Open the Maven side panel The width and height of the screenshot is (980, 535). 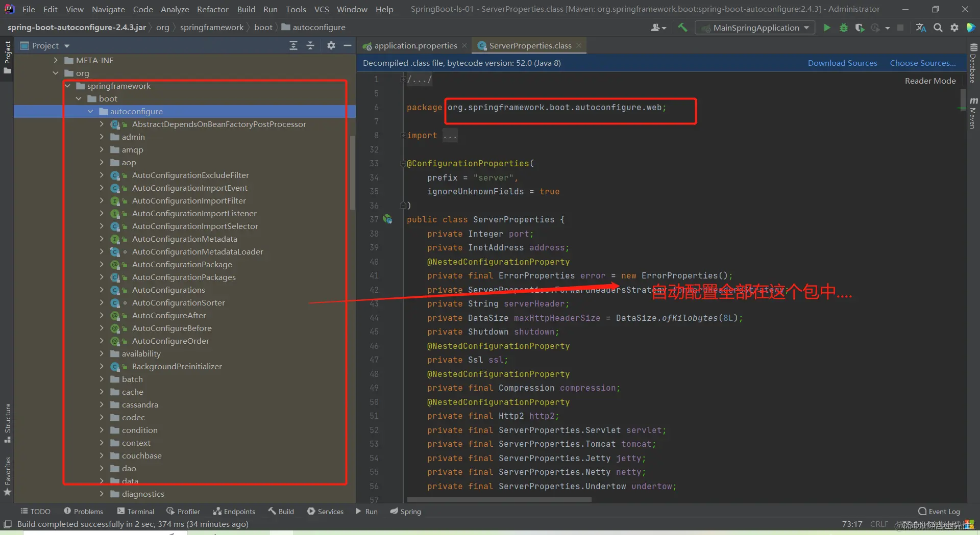tap(973, 112)
